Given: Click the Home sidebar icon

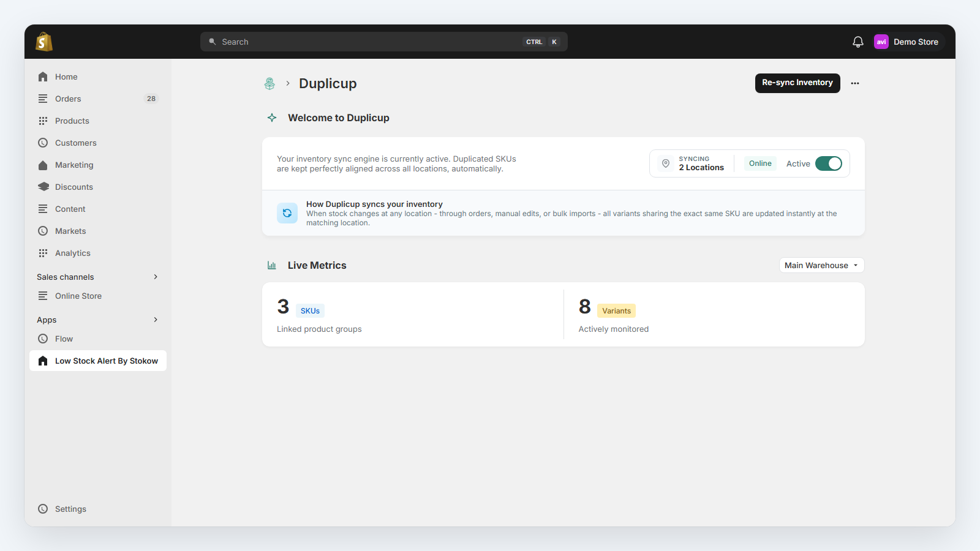Looking at the screenshot, I should point(43,77).
